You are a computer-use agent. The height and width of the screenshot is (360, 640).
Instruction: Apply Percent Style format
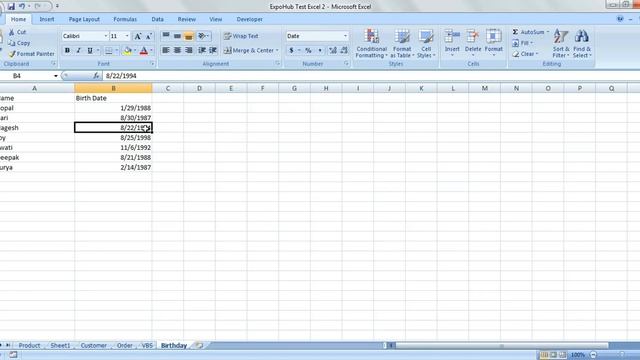(309, 50)
